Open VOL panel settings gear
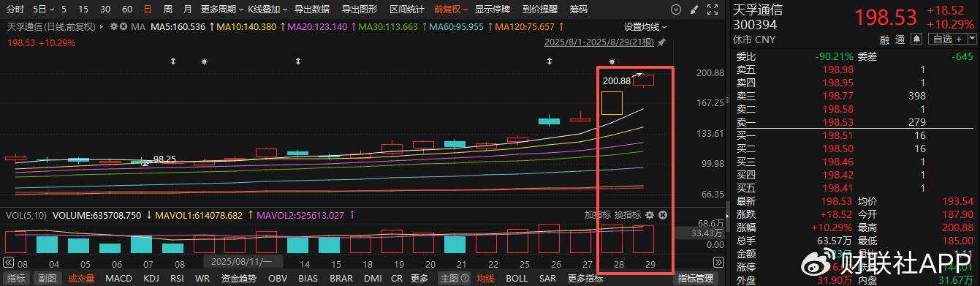The height and width of the screenshot is (286, 980). 649,215
